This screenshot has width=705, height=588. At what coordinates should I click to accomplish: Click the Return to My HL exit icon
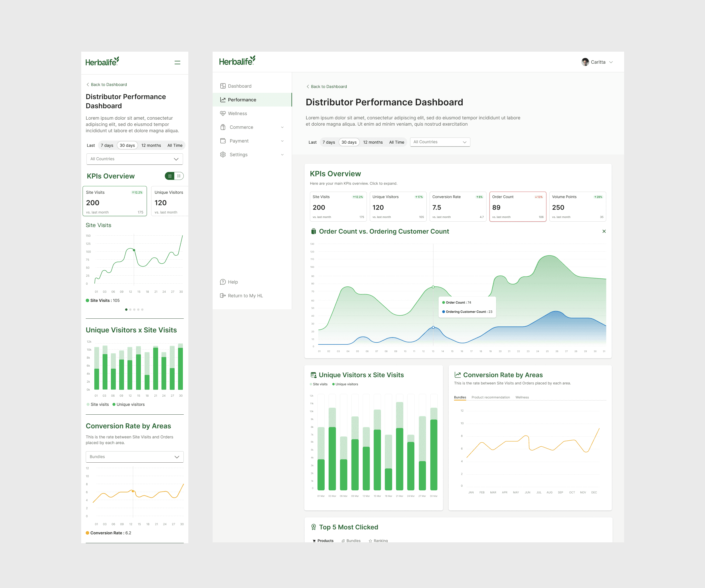pos(223,296)
